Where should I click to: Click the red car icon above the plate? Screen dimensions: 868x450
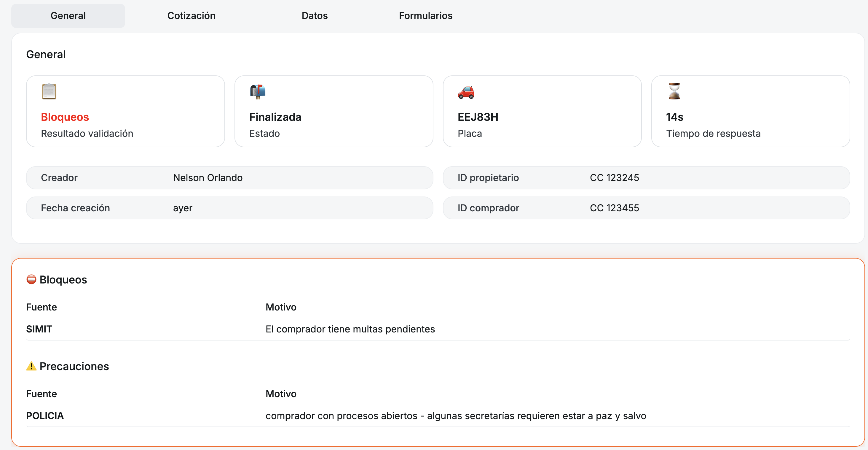(x=466, y=92)
